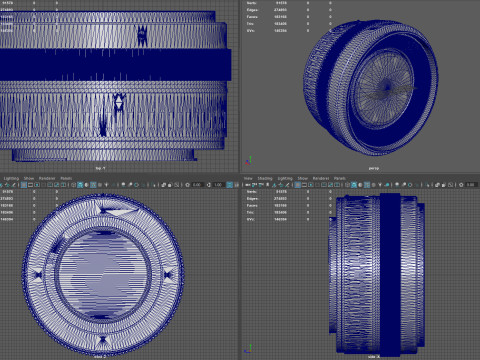Toggle View Transform in front panel toolbar

pyautogui.click(x=230, y=184)
